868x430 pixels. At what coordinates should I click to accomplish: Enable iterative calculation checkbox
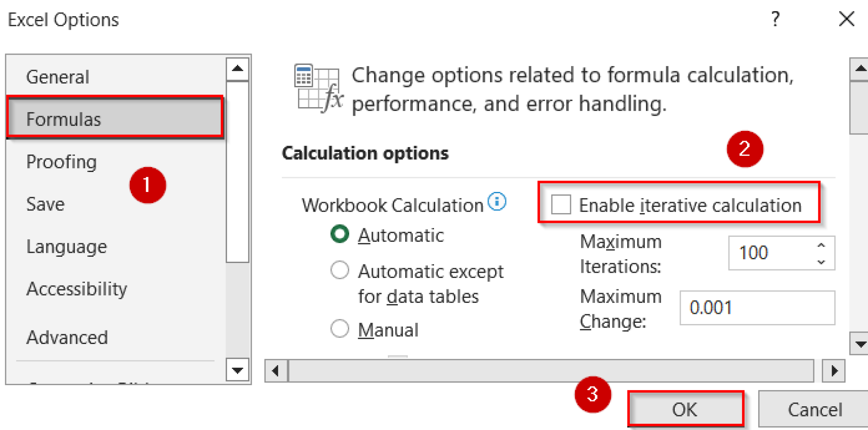pos(560,205)
